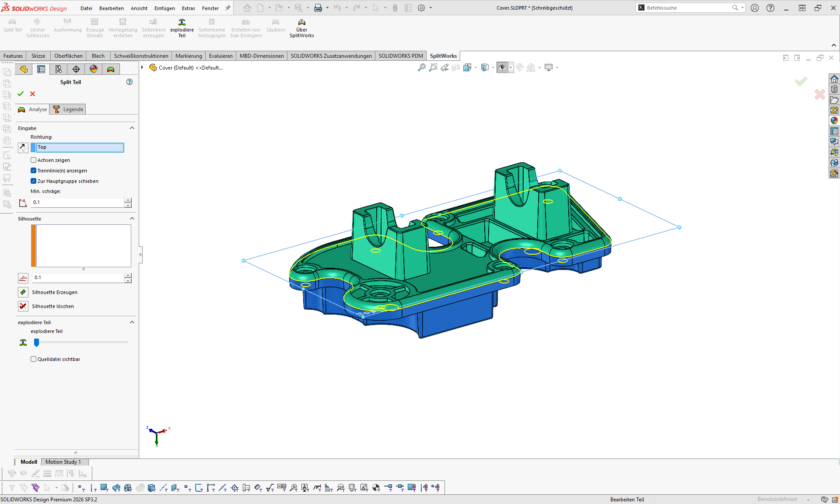This screenshot has height=504, width=840.
Task: Enable the Achsen zeigen checkbox
Action: (x=34, y=160)
